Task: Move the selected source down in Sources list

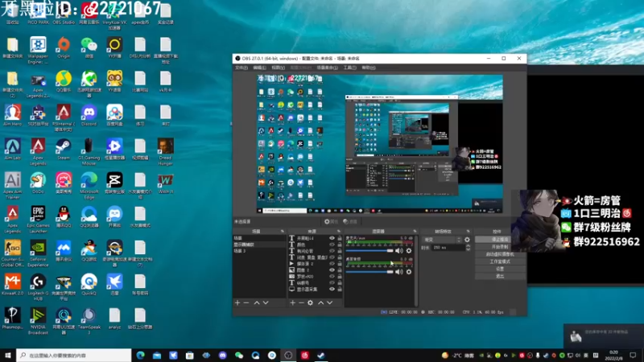Action: pos(329,303)
